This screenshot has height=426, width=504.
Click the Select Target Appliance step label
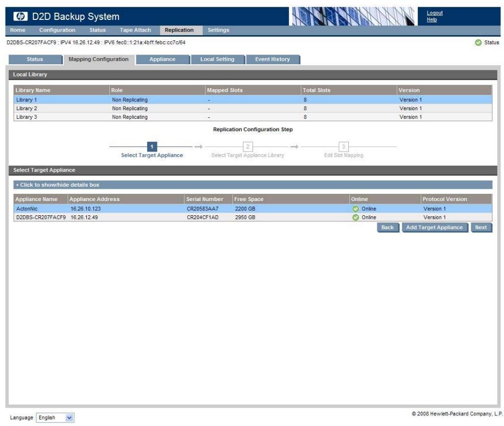(x=152, y=156)
